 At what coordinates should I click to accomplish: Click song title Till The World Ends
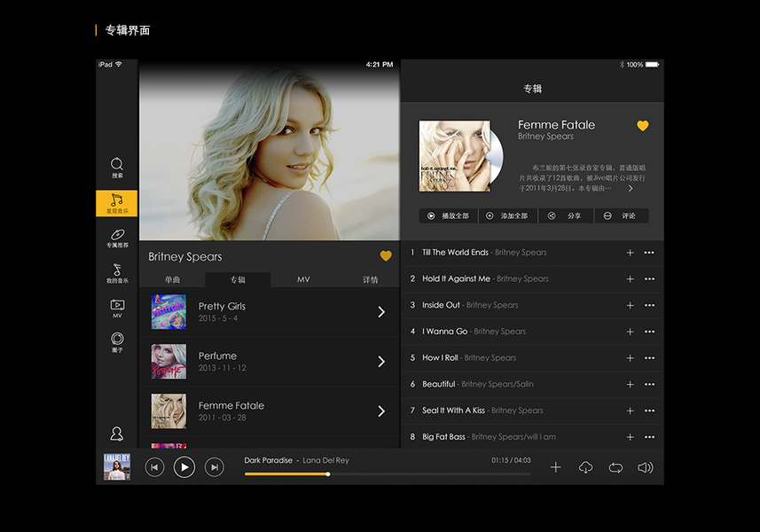455,252
